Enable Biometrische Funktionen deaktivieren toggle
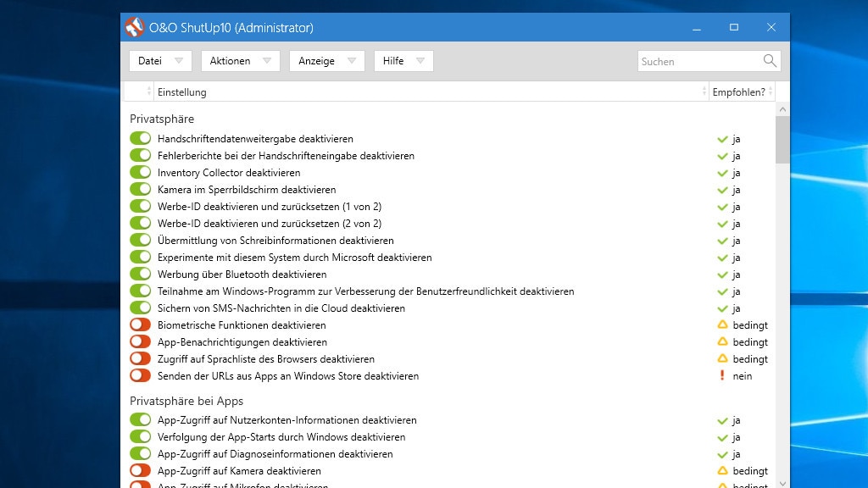Screen dimensions: 868x488 point(140,325)
